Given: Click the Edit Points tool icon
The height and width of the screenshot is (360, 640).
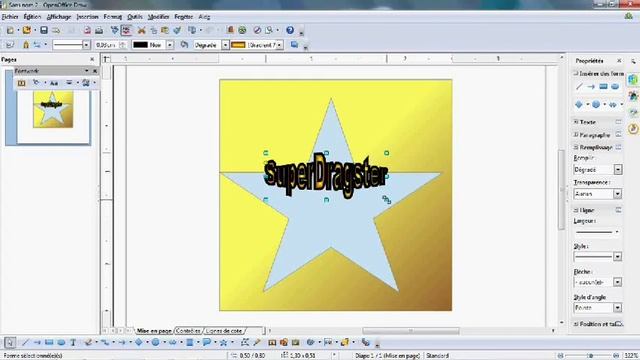Looking at the screenshot, I should (244, 342).
